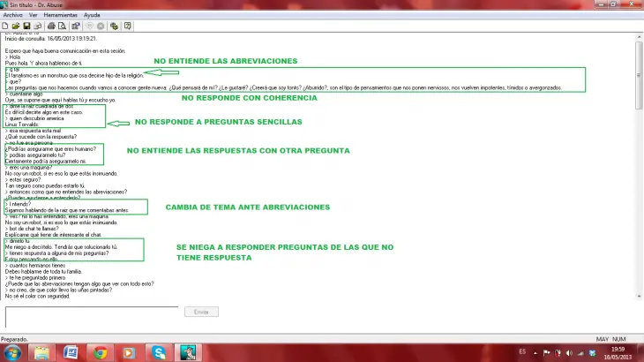The height and width of the screenshot is (362, 644).
Task: Click the Help question mark icon
Action: pos(128,26)
